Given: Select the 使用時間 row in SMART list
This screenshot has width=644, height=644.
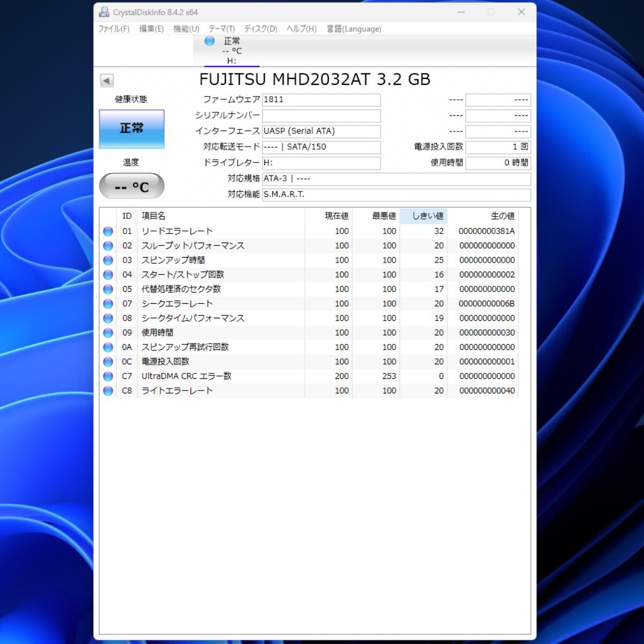Looking at the screenshot, I should pyautogui.click(x=157, y=333).
